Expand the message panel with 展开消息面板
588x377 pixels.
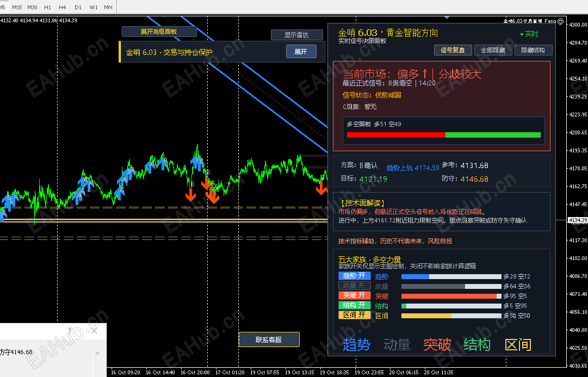[159, 32]
